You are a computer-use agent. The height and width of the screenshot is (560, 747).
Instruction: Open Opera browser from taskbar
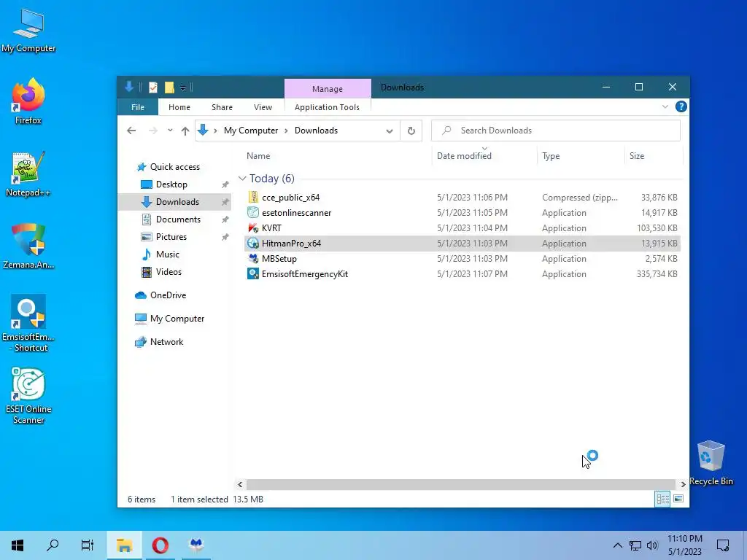click(x=160, y=545)
